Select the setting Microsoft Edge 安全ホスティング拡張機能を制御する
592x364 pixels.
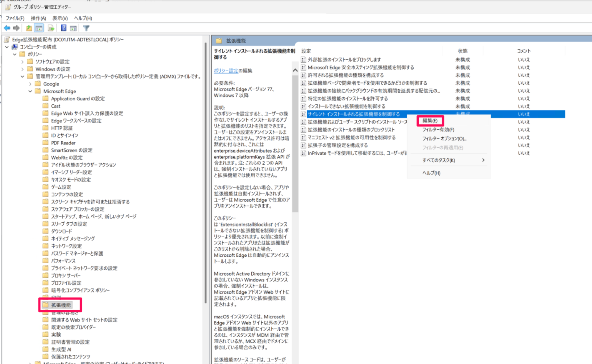click(361, 68)
